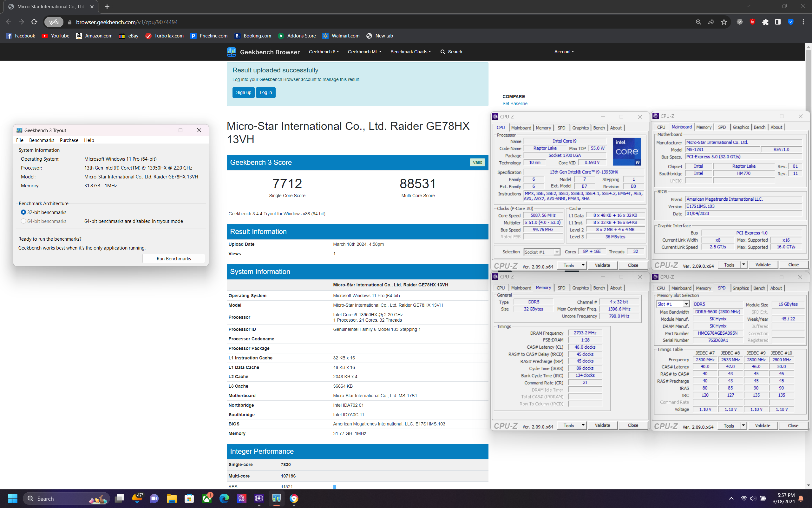Open the notification bell in system tray
Viewport: 812px width, 508px height.
tap(801, 498)
